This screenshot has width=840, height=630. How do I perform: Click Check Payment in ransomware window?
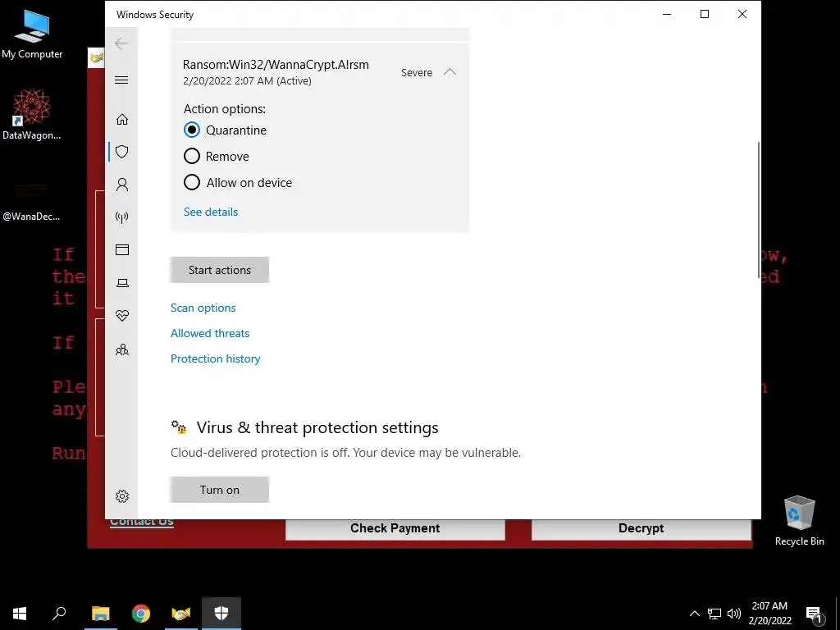pyautogui.click(x=395, y=528)
